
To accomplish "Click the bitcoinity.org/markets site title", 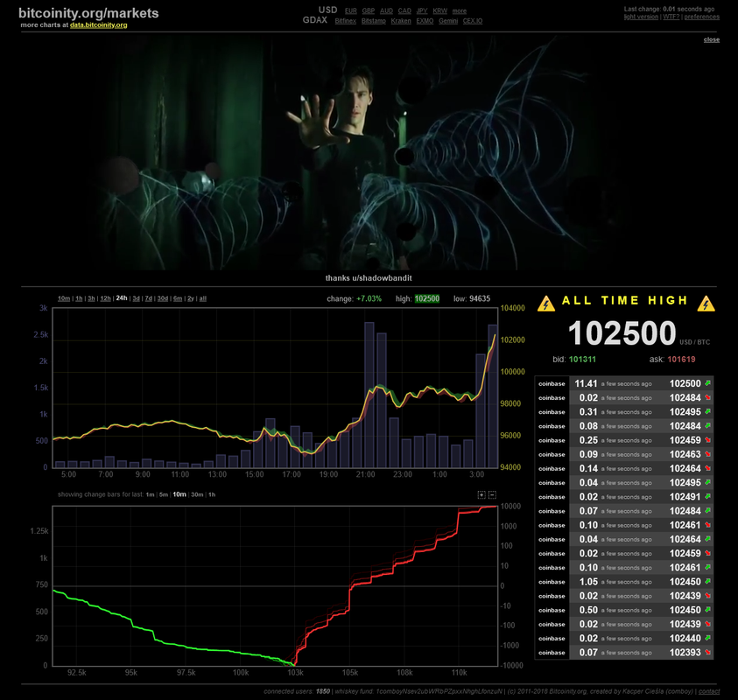I will pos(88,13).
